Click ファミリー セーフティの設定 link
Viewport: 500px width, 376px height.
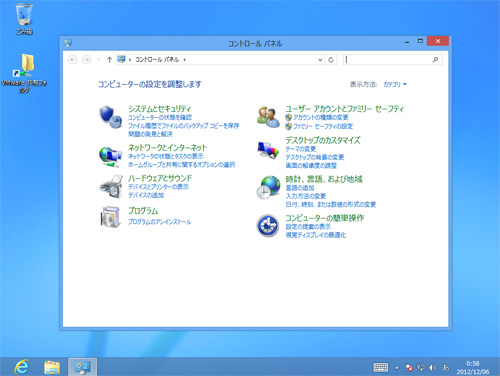tap(323, 126)
